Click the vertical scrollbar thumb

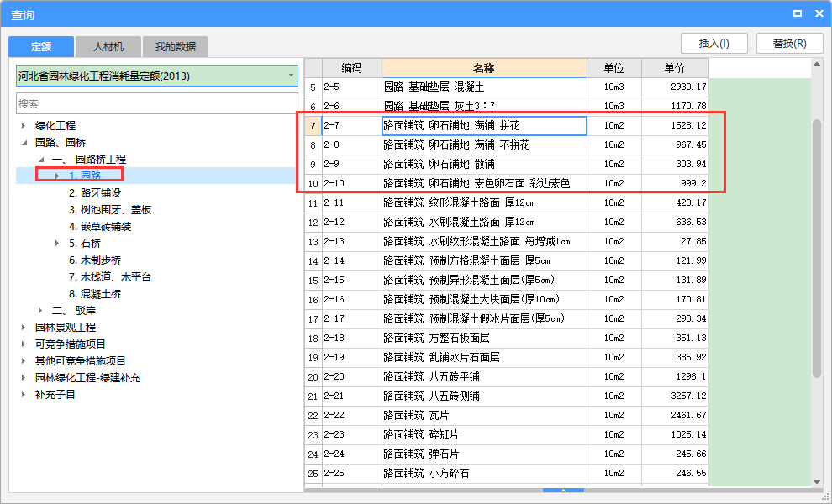[x=817, y=249]
